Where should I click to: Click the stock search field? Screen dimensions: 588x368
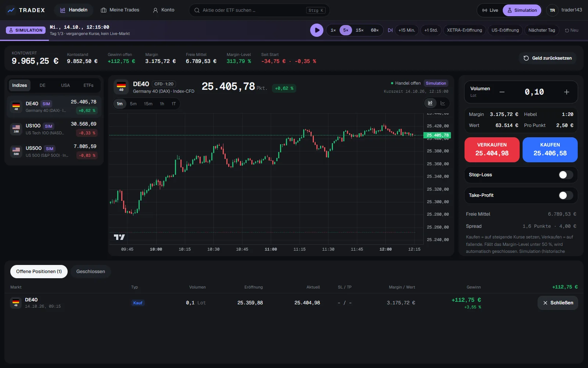tap(259, 10)
